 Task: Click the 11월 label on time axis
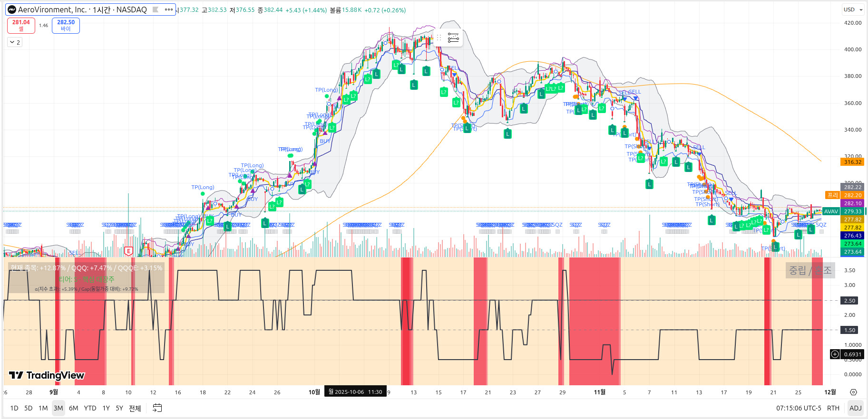[x=599, y=392]
